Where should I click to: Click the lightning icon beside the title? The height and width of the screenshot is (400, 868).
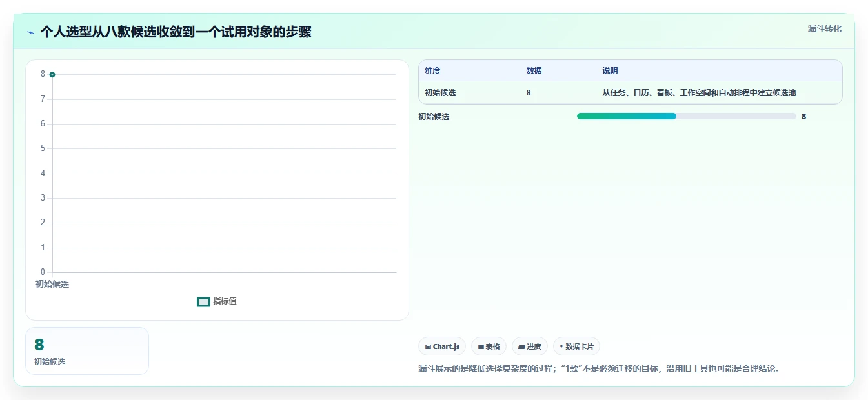click(x=30, y=32)
